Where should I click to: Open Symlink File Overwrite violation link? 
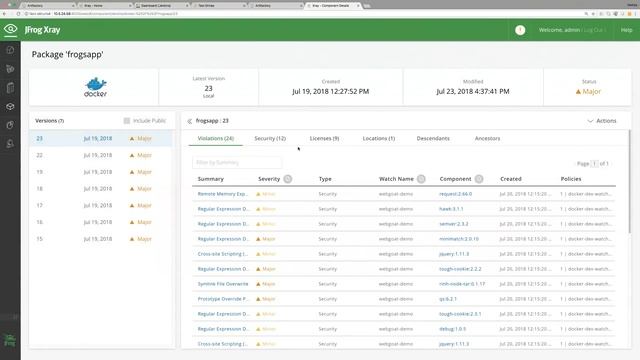pos(223,284)
